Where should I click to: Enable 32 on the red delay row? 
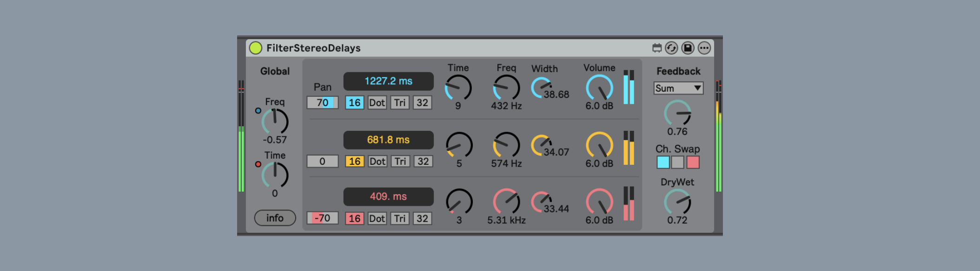pyautogui.click(x=422, y=219)
